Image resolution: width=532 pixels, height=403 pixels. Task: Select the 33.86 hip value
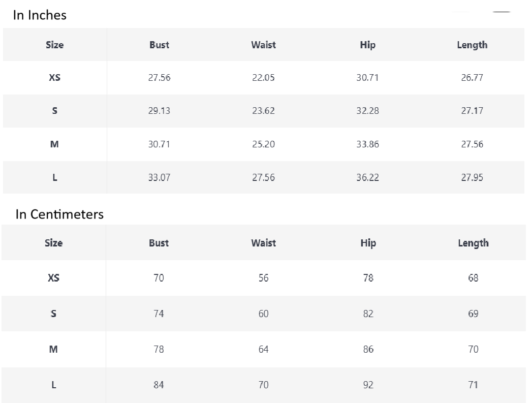pos(367,144)
